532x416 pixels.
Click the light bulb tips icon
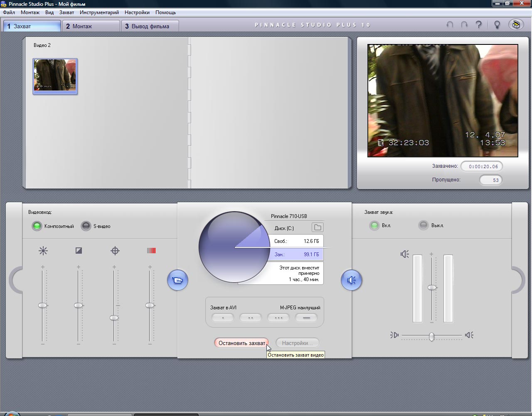pos(497,25)
